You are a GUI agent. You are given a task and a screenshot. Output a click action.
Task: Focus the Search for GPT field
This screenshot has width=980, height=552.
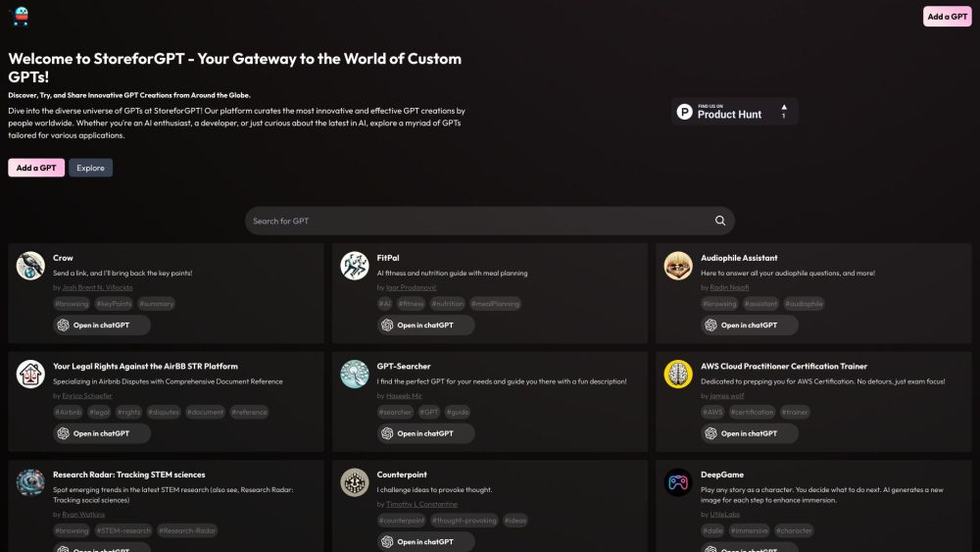(480, 221)
